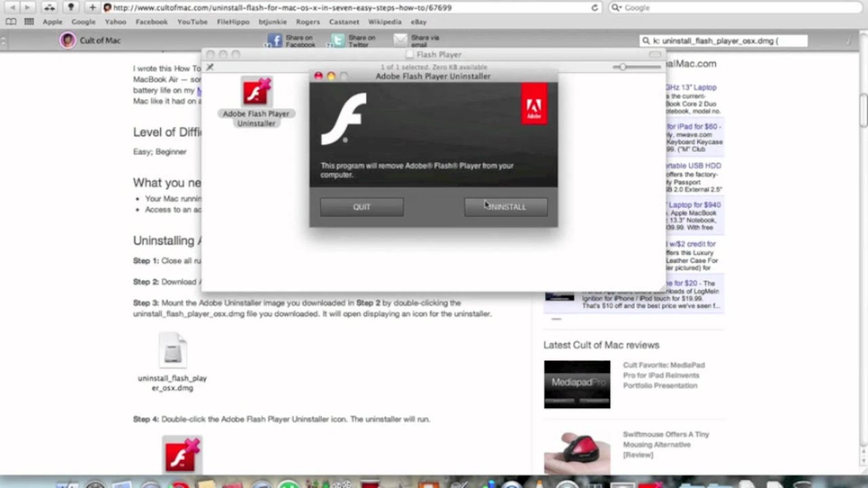Viewport: 868px width, 488px height.
Task: Click the 'Easy; Beginner' text
Action: tap(159, 152)
